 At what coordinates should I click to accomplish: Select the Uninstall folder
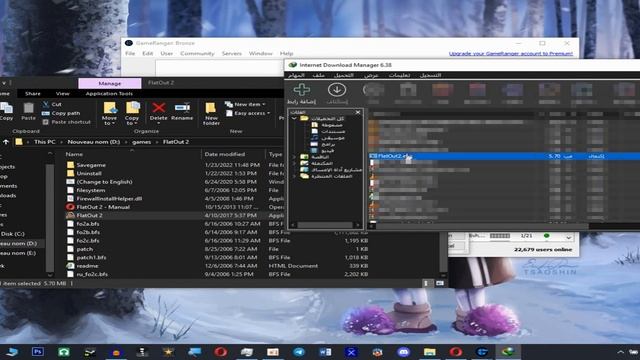[x=89, y=173]
